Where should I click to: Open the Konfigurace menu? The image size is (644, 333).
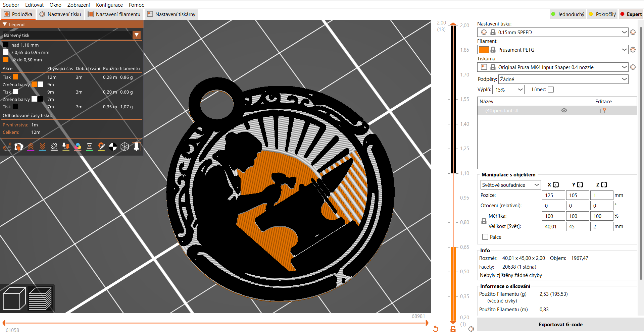[x=109, y=5]
